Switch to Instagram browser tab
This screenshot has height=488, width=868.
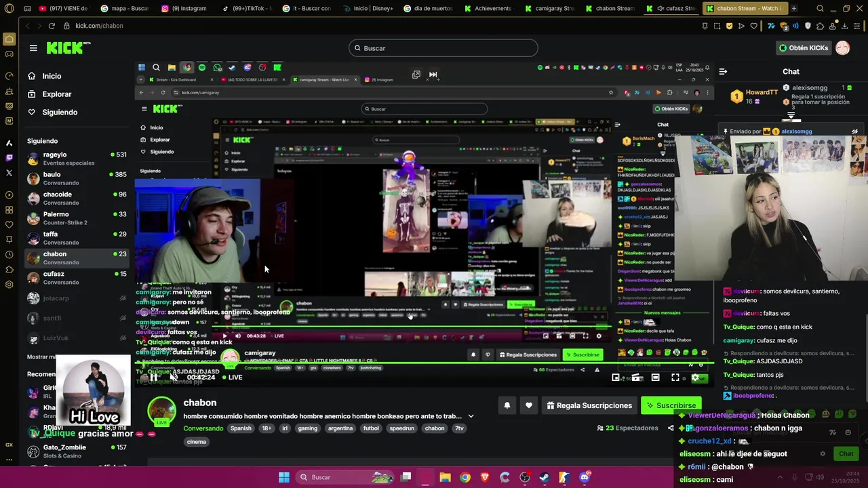pyautogui.click(x=184, y=8)
